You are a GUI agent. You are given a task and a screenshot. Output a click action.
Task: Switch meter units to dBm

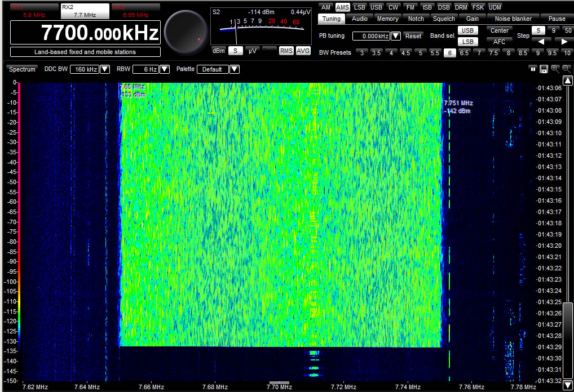pos(219,51)
